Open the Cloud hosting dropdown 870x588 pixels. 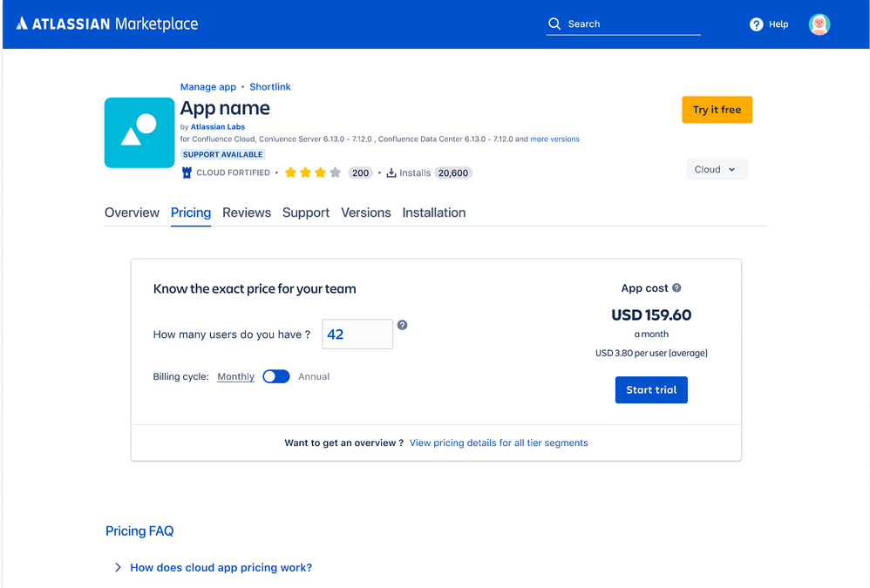(717, 170)
